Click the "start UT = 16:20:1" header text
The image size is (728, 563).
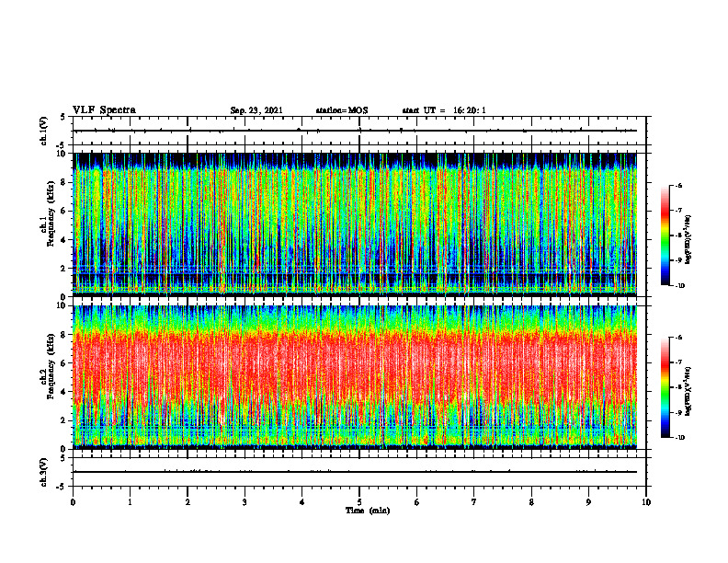pyautogui.click(x=444, y=110)
